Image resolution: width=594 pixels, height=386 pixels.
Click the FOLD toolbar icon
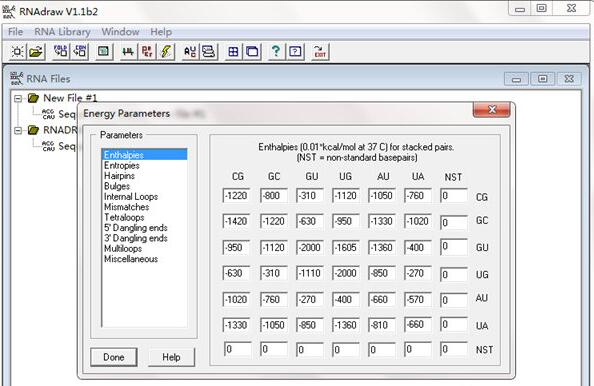coord(61,52)
